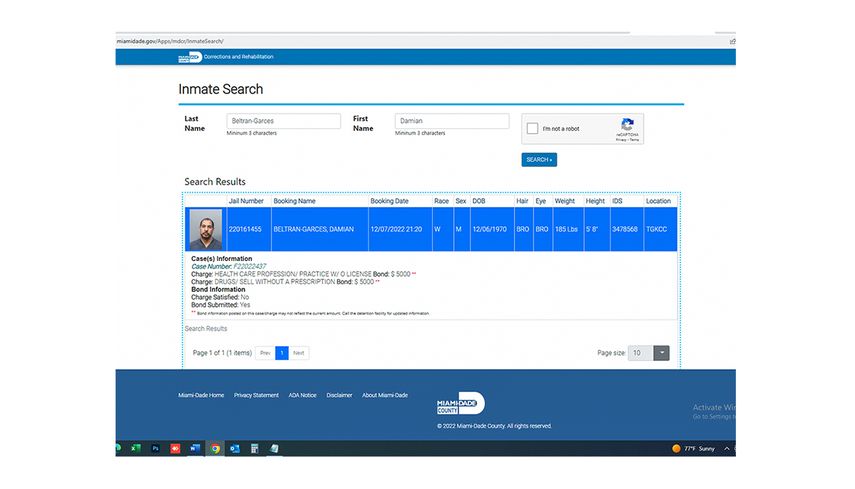Open Miami-Dade Home footer link

click(x=201, y=395)
